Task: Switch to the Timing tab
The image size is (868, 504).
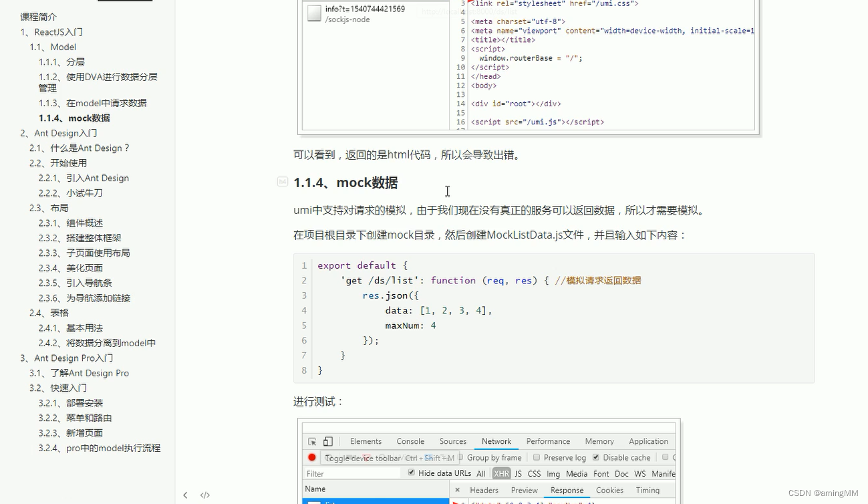Action: point(647,490)
